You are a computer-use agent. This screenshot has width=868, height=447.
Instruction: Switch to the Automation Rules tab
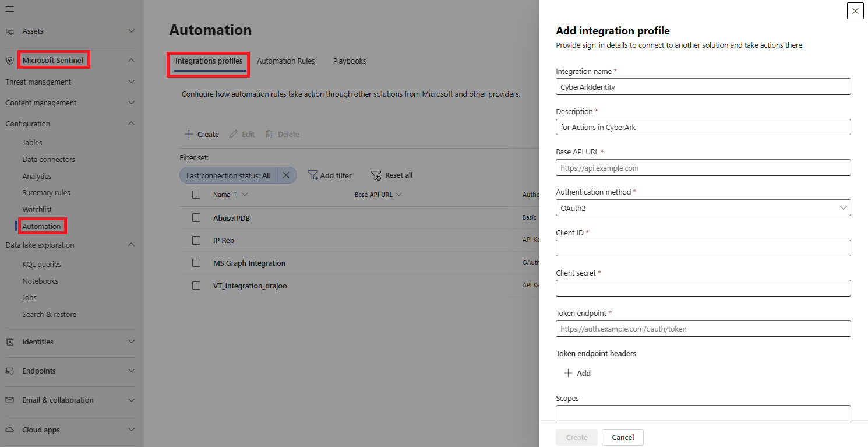(x=285, y=61)
